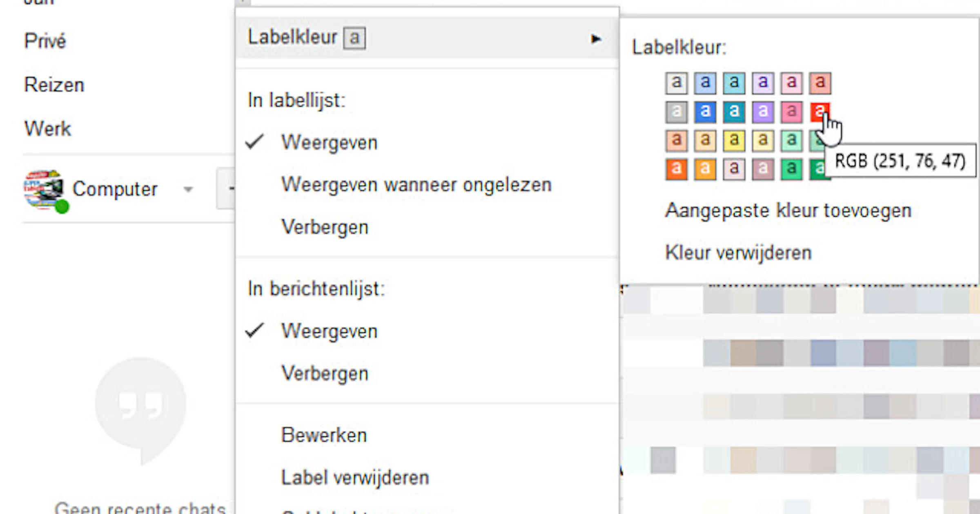
Task: Pick the mauve swatch with white letter
Action: pyautogui.click(x=763, y=169)
